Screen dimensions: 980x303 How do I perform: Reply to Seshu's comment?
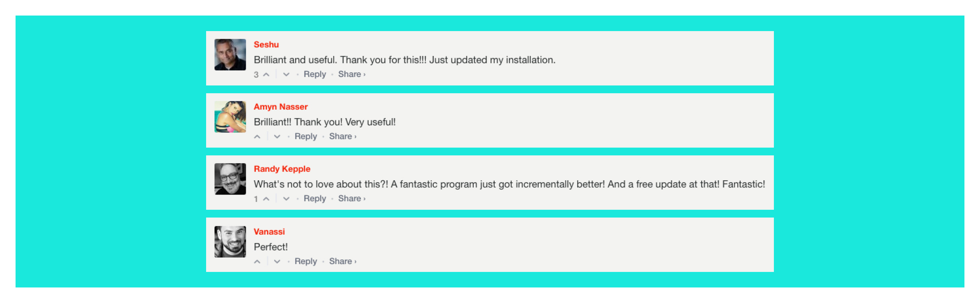coord(315,74)
